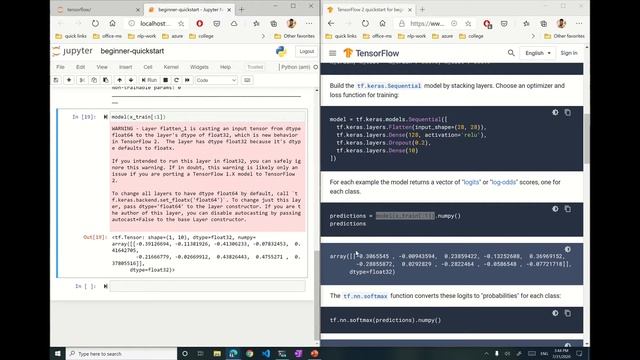Toggle dark theme on the Sequential model code block

[x=555, y=112]
